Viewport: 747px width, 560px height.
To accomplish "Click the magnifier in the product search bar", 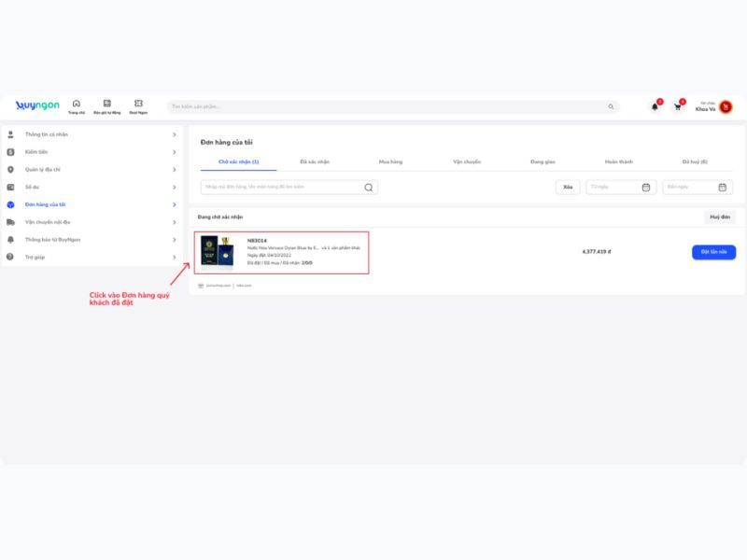I will pos(611,106).
